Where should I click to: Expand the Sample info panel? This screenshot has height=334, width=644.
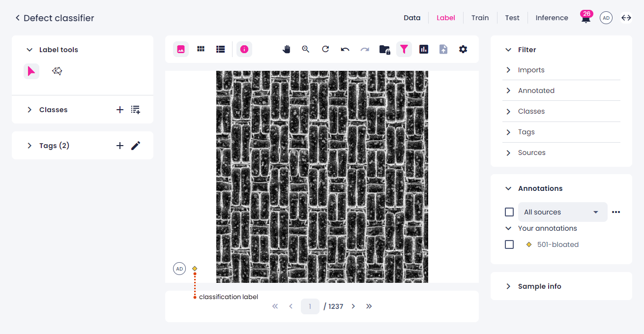click(508, 286)
